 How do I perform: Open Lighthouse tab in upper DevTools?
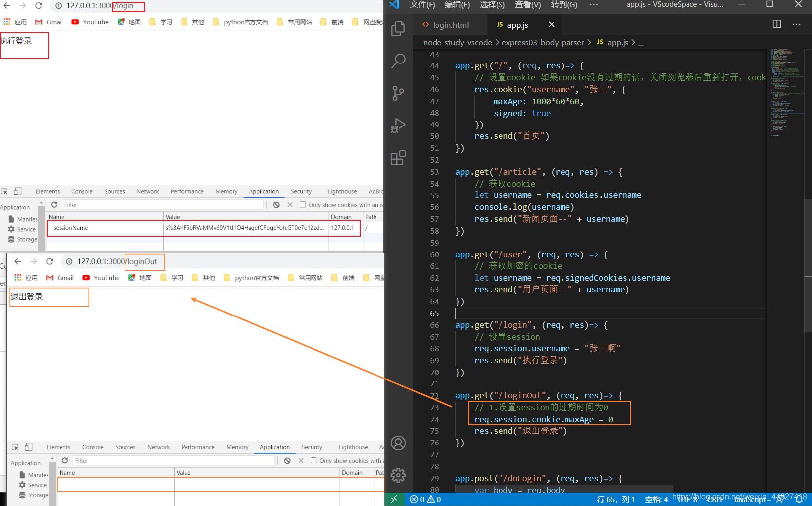[x=342, y=191]
